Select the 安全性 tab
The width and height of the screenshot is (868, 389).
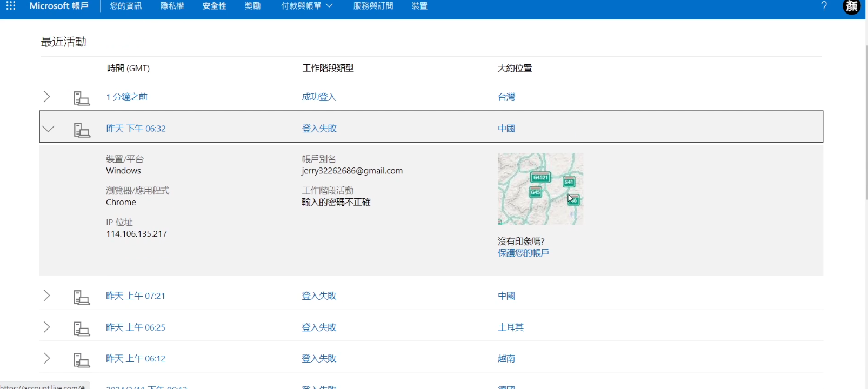point(215,6)
